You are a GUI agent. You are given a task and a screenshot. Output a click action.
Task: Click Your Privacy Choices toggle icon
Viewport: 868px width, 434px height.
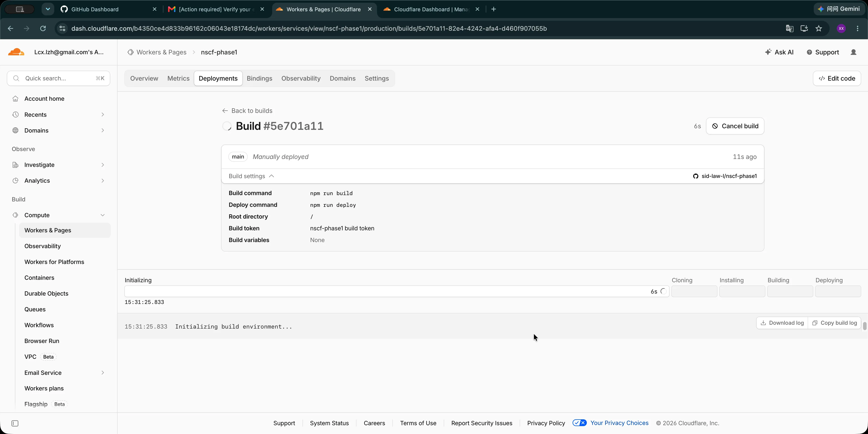pos(579,423)
